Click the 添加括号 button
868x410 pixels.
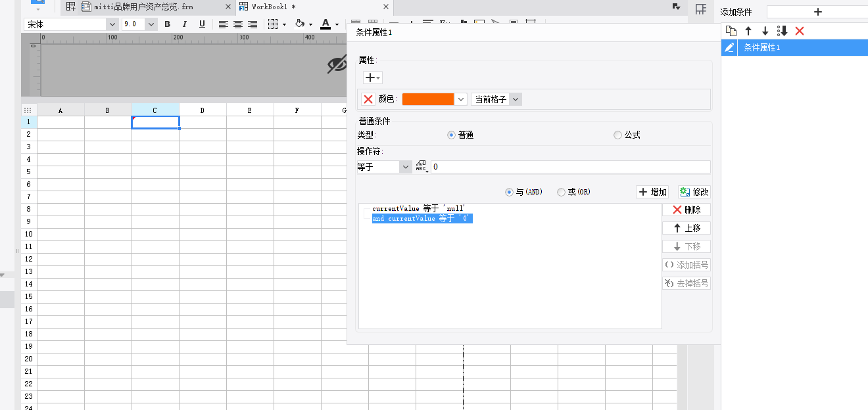coord(687,265)
